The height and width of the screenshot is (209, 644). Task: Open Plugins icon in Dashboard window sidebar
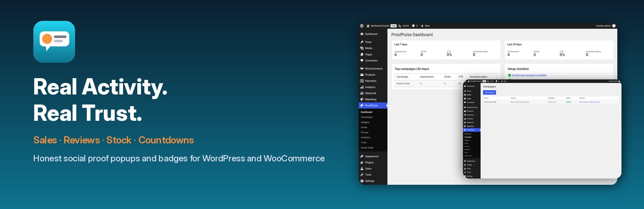[362, 163]
